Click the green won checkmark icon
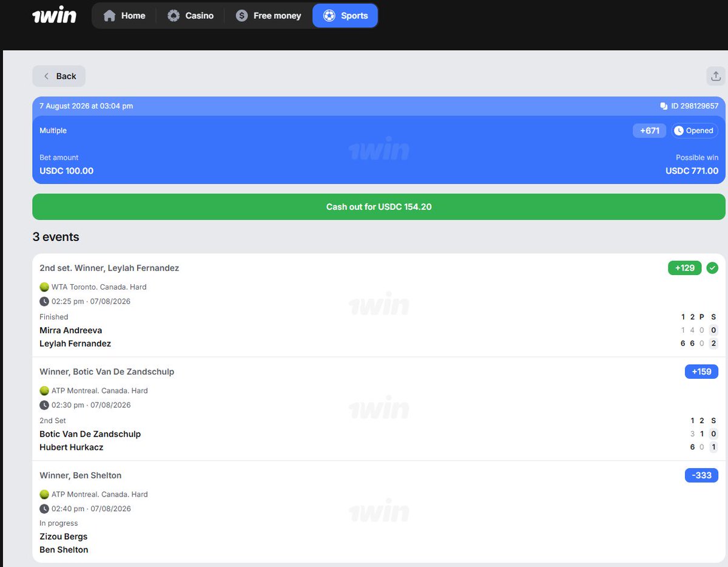Screen dimensions: 728x567 (x=712, y=268)
